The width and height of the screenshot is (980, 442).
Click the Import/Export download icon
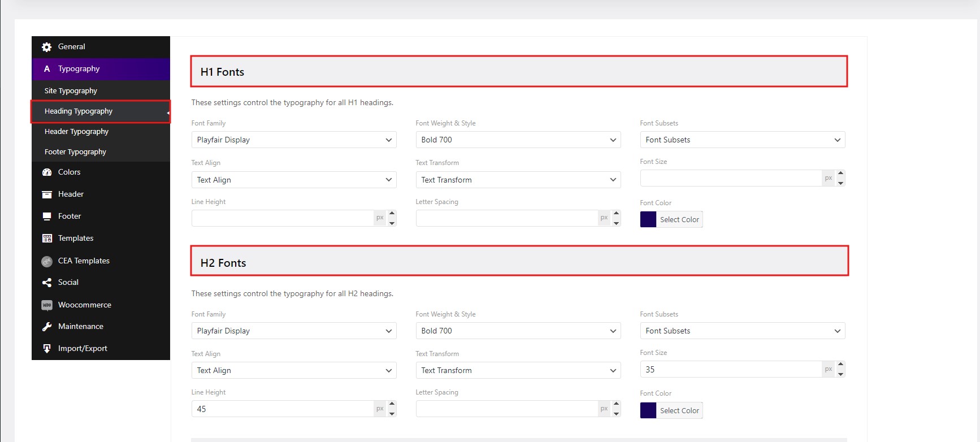pos(47,349)
